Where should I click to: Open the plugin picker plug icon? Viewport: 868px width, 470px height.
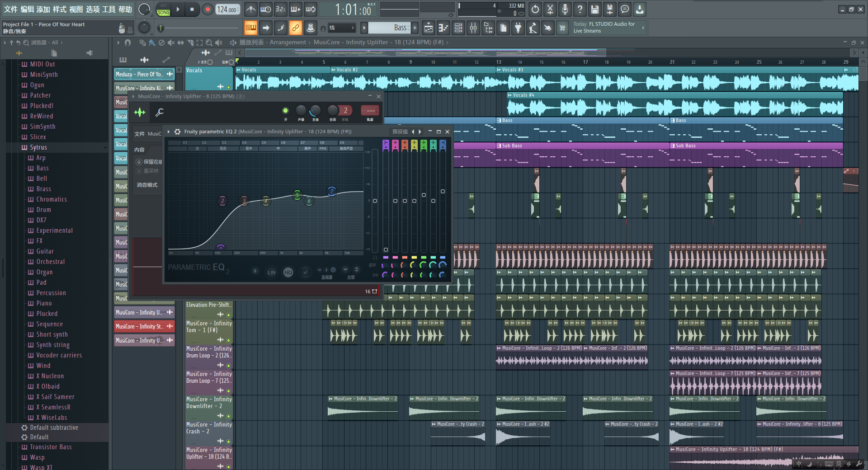(518, 28)
